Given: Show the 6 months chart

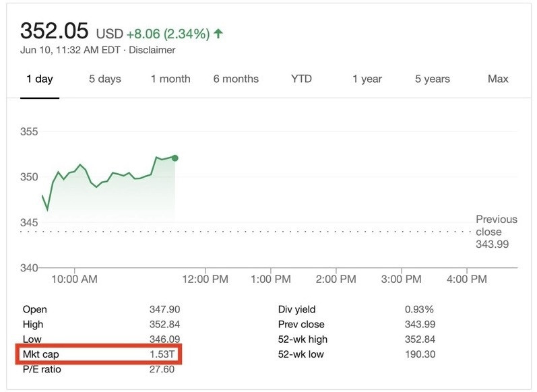Looking at the screenshot, I should tap(236, 79).
